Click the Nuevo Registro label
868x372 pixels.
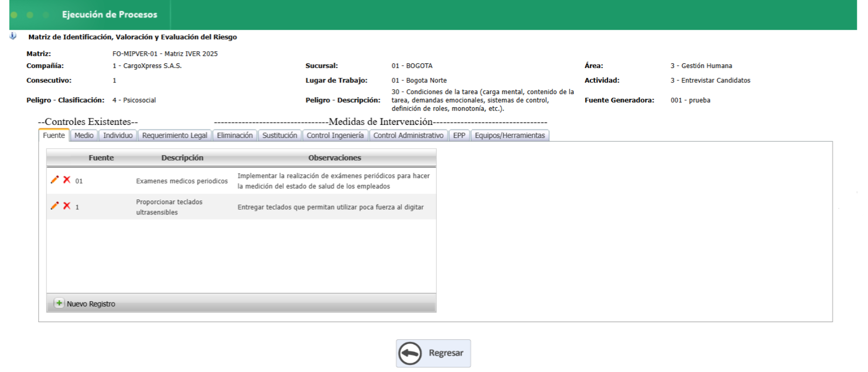(91, 304)
